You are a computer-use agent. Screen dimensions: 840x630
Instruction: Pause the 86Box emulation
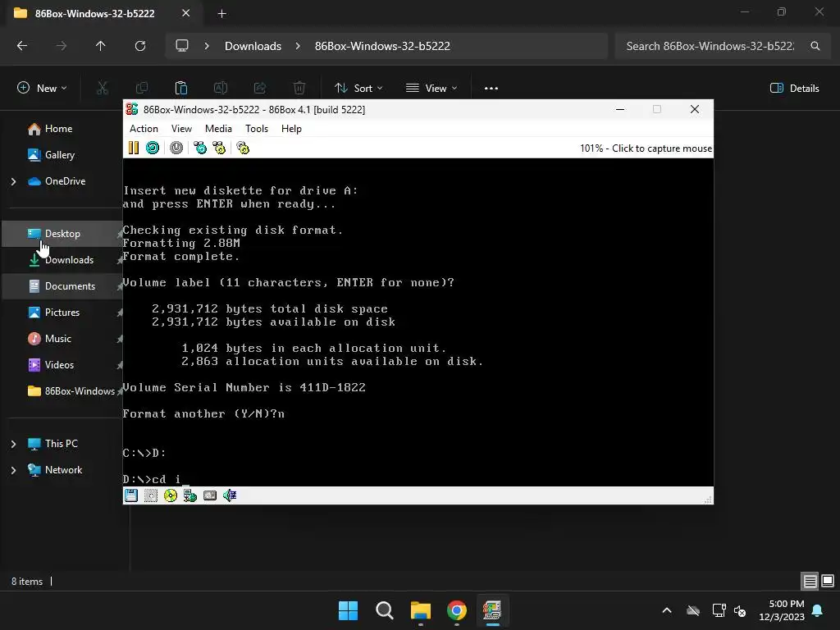134,148
